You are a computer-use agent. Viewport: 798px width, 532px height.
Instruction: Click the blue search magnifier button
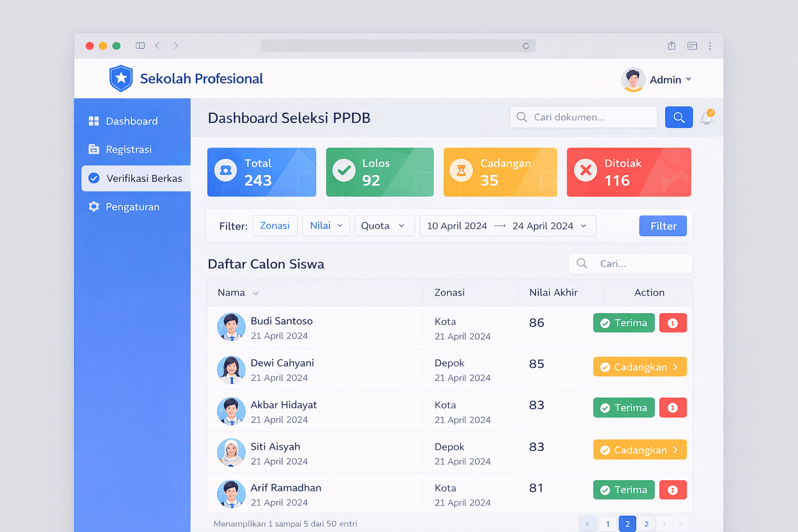[679, 117]
